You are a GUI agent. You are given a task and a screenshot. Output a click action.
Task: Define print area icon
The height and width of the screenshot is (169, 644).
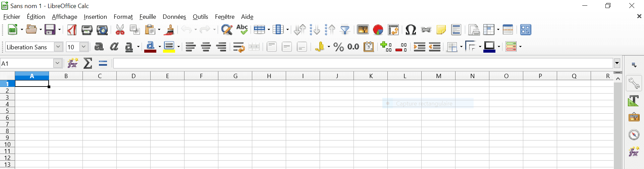point(474,30)
